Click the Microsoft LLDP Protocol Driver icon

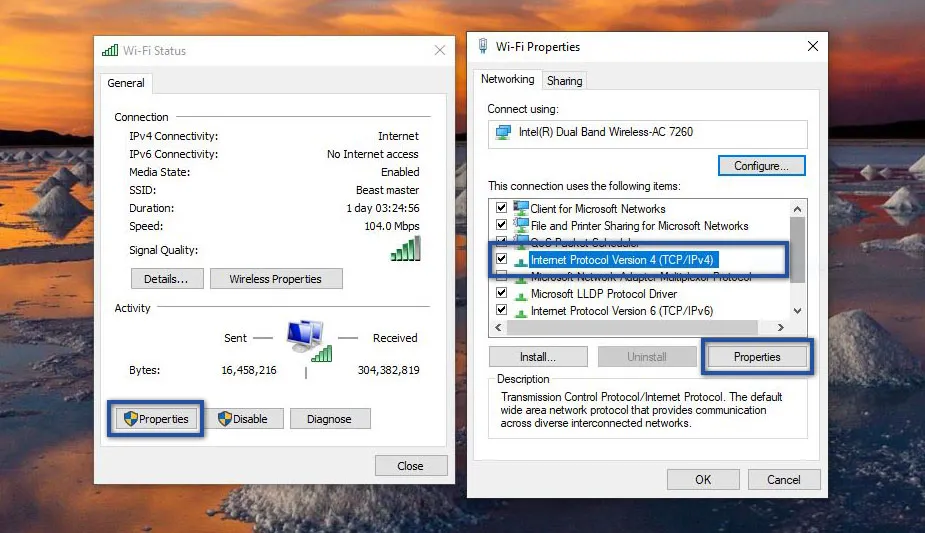521,295
